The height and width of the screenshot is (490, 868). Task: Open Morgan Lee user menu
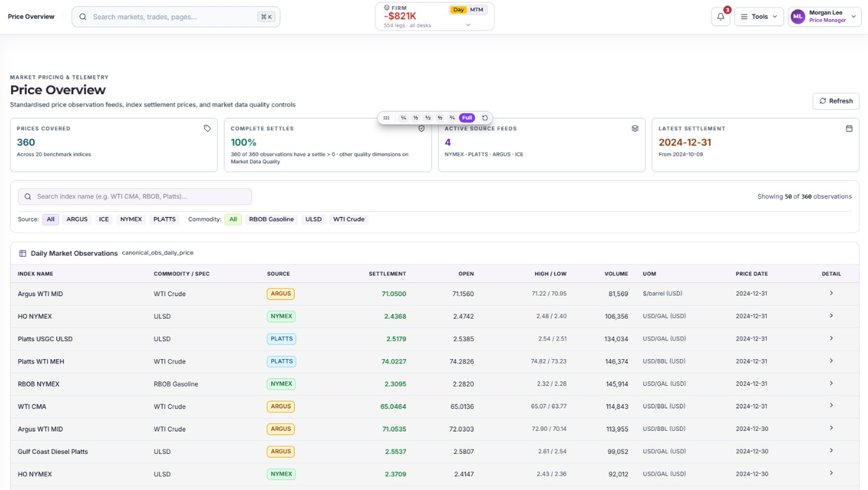tap(825, 17)
